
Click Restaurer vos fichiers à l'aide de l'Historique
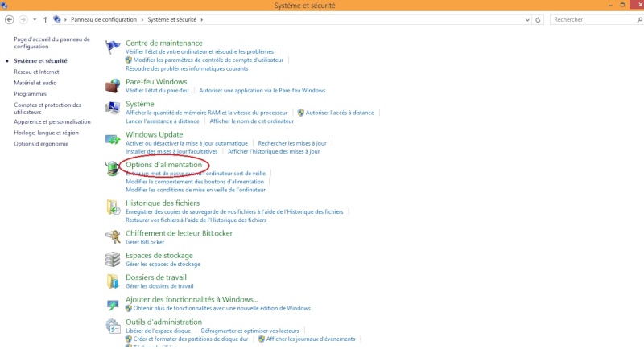(196, 220)
